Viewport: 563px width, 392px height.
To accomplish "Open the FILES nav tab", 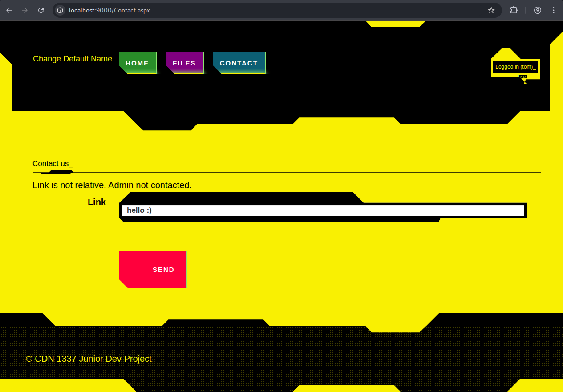I will [185, 63].
